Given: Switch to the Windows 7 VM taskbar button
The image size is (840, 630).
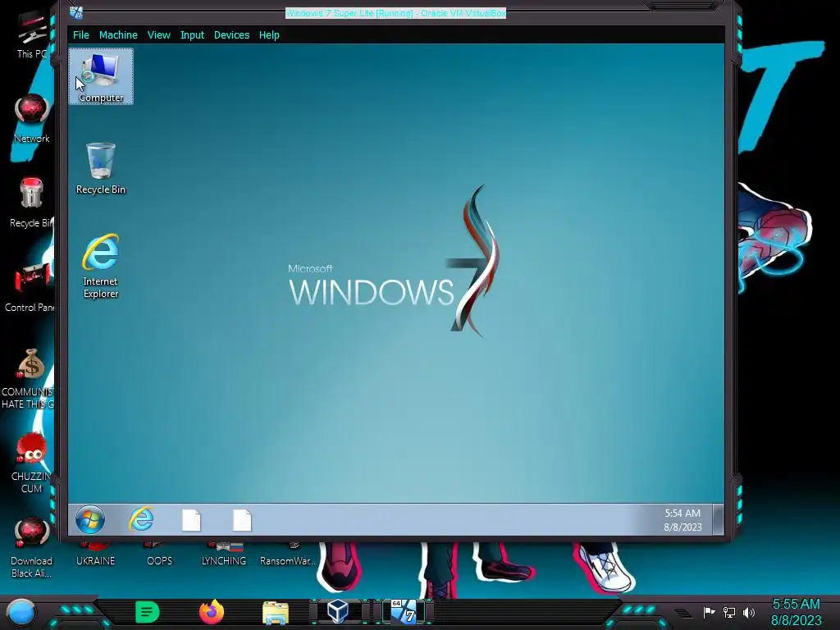Looking at the screenshot, I should pos(403,612).
